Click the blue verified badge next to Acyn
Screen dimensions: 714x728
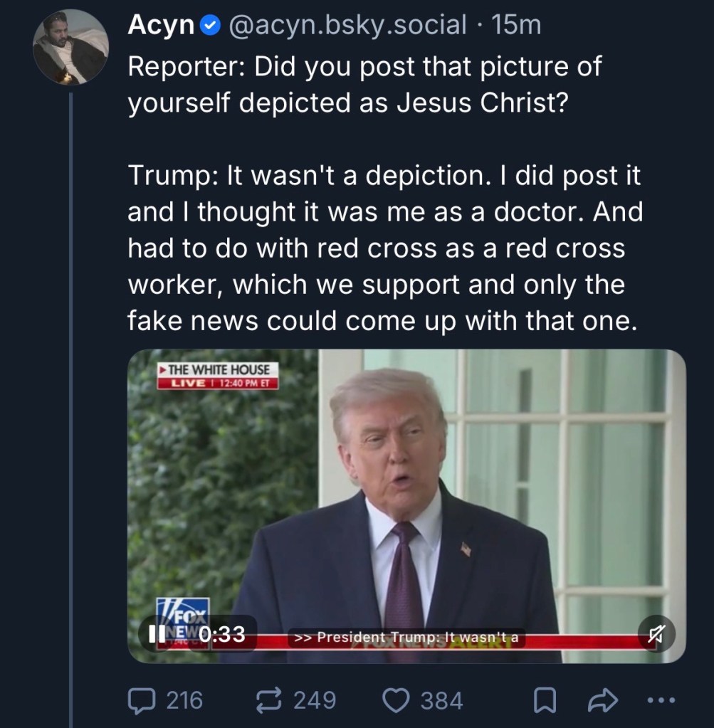[x=210, y=26]
